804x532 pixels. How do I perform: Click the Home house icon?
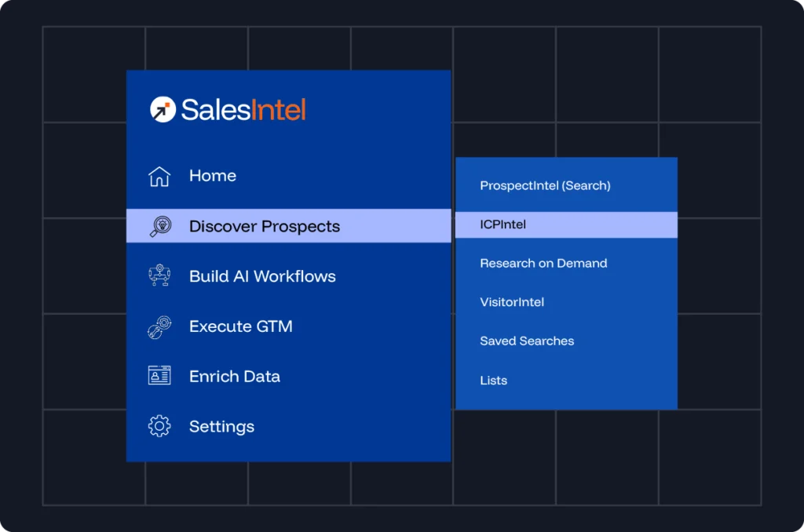click(x=159, y=177)
